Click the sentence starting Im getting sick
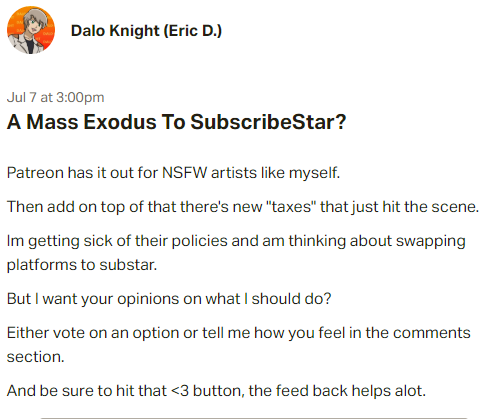 [x=236, y=253]
